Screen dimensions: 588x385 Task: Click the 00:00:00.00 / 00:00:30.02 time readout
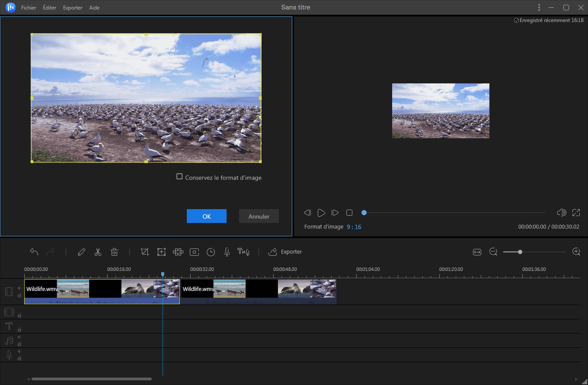[549, 227]
